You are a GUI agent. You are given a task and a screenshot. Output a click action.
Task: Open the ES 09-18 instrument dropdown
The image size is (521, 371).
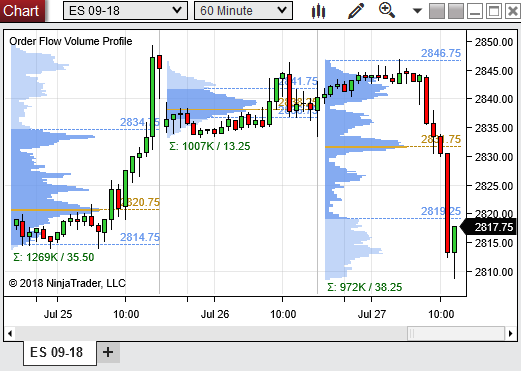tap(125, 10)
